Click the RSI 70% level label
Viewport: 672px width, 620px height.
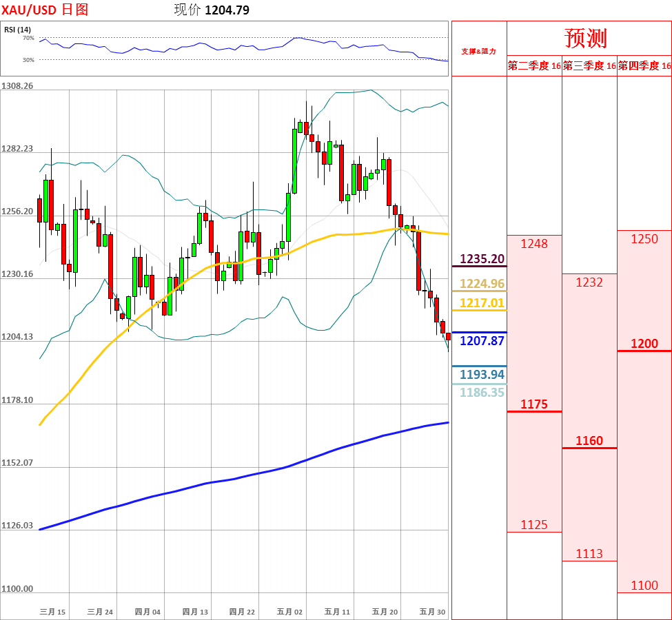(x=28, y=38)
